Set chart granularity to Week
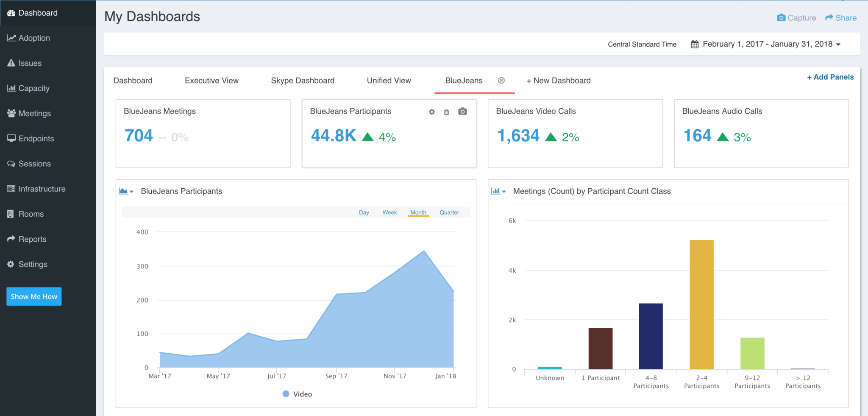Image resolution: width=868 pixels, height=416 pixels. pos(389,212)
